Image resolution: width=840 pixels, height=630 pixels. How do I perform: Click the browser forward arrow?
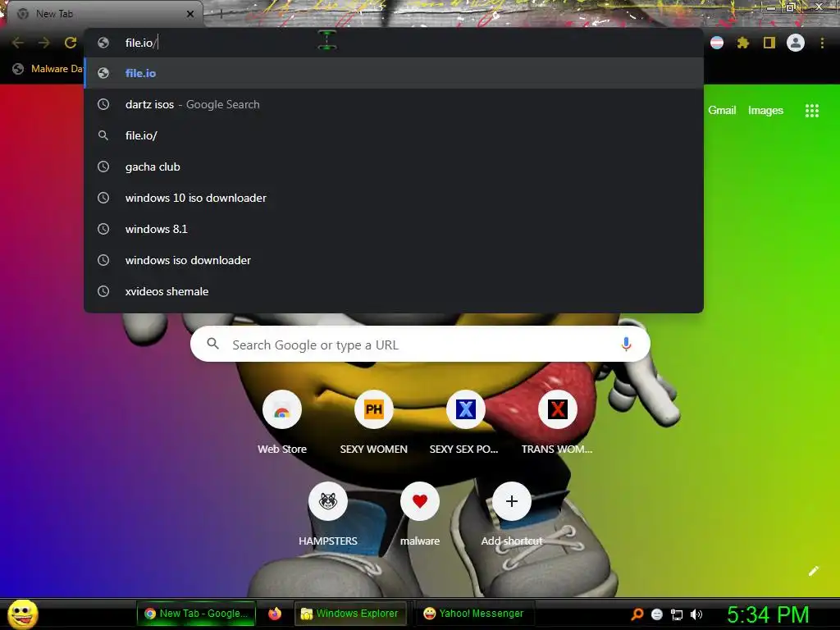pos(44,43)
